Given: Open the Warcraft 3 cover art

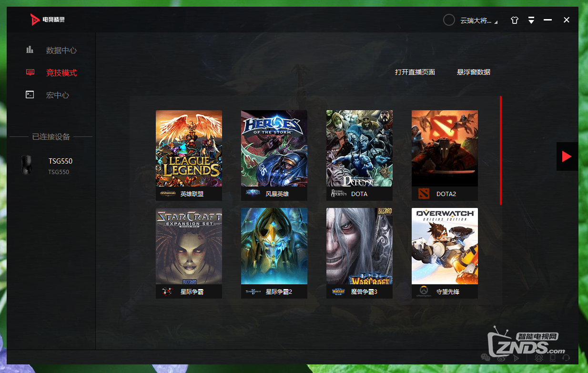Looking at the screenshot, I should (359, 246).
